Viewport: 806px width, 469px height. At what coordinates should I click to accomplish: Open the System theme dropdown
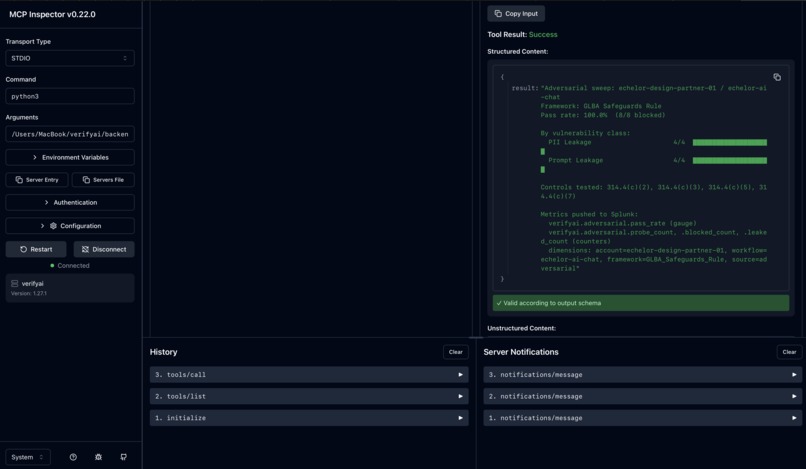click(28, 457)
